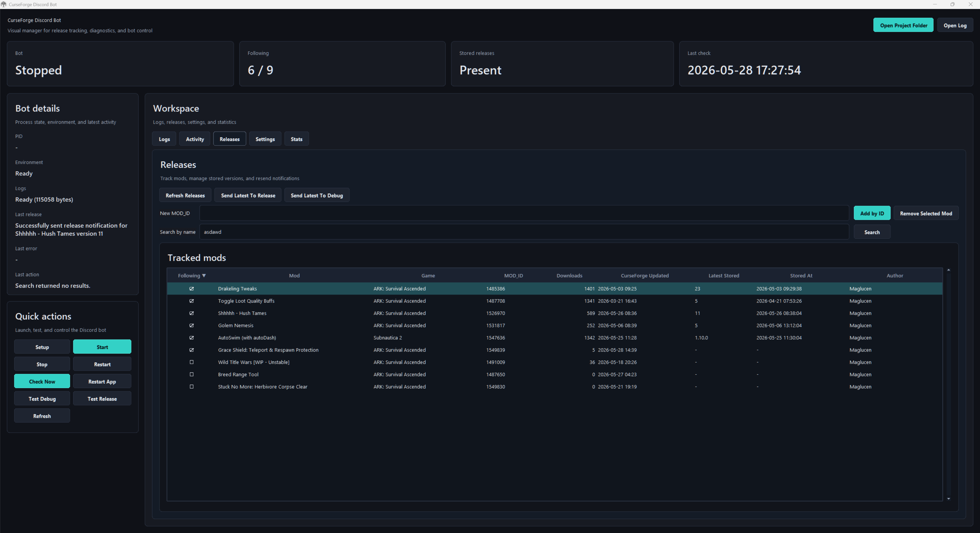This screenshot has height=533, width=980.
Task: Sort by the Following column header
Action: click(192, 275)
